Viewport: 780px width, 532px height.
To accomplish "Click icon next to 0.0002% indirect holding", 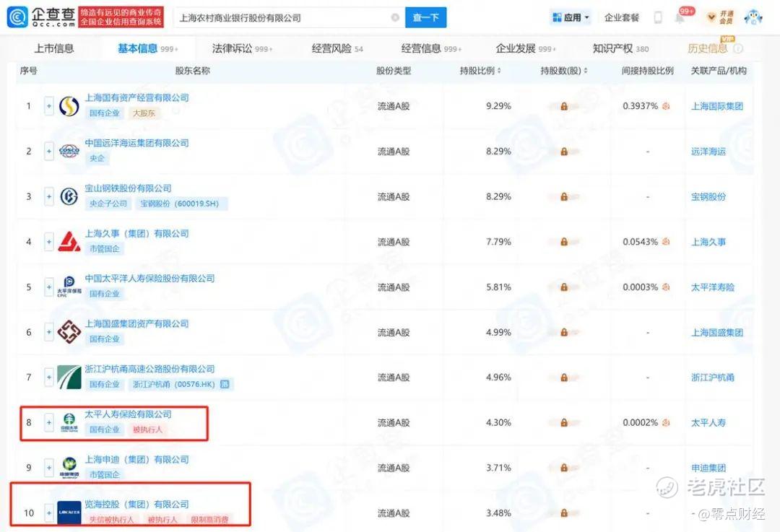I will 666,422.
